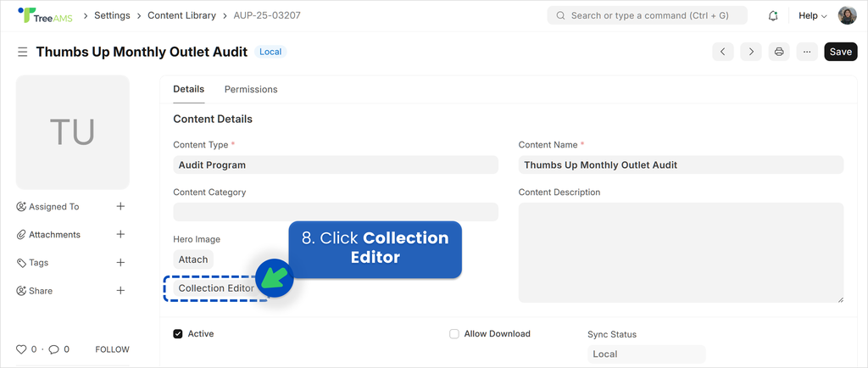Click the Thumbs Up Monthly Outlet Audit title
Viewport: 868px width, 368px height.
pos(142,52)
